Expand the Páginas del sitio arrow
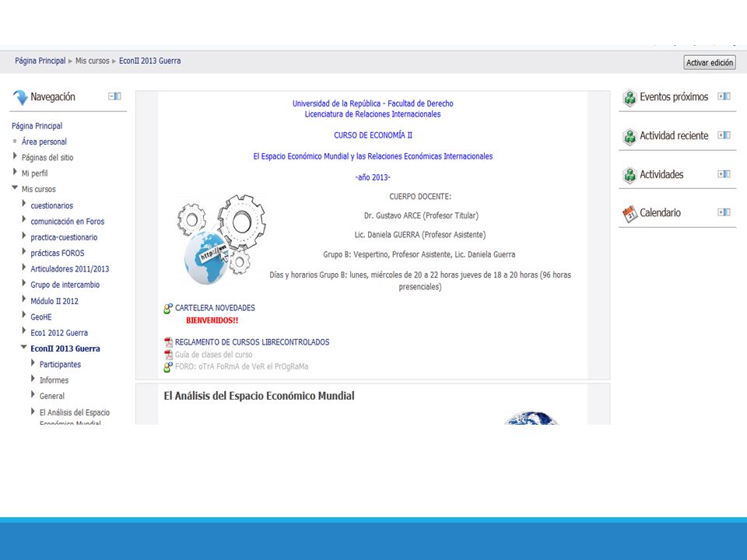747x560 pixels. (15, 156)
